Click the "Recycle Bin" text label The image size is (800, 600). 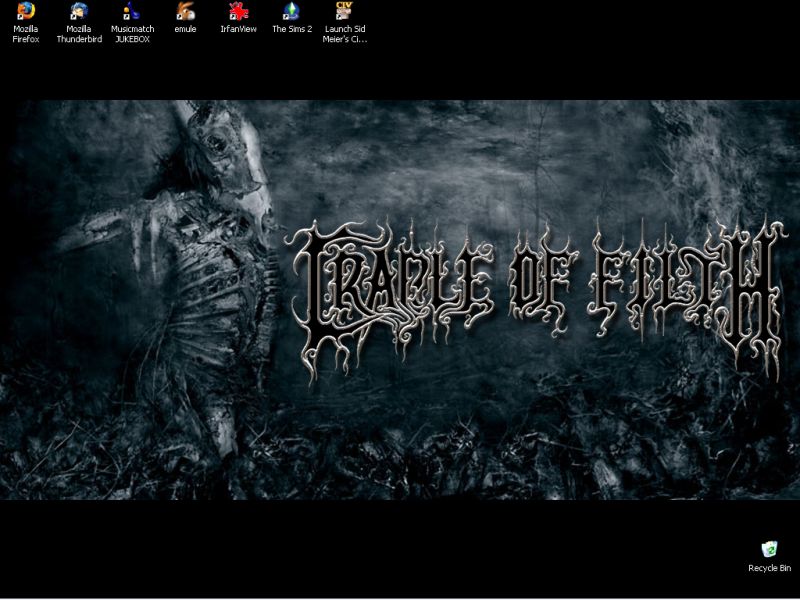coord(769,568)
